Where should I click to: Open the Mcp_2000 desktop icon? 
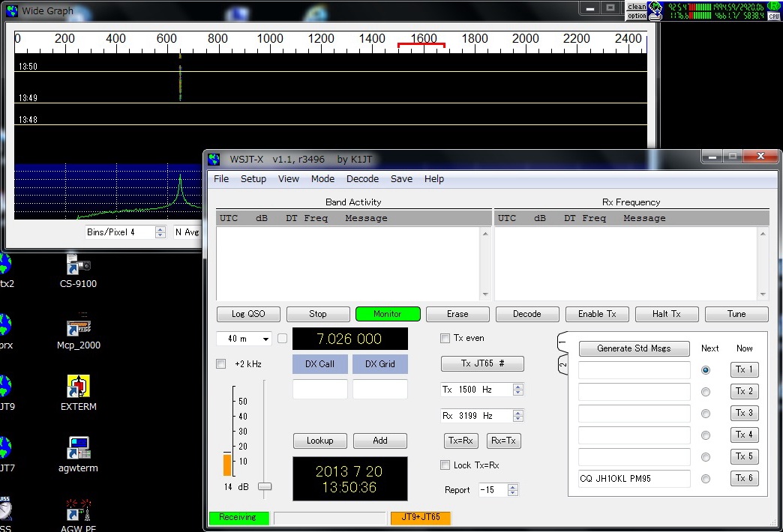point(78,327)
